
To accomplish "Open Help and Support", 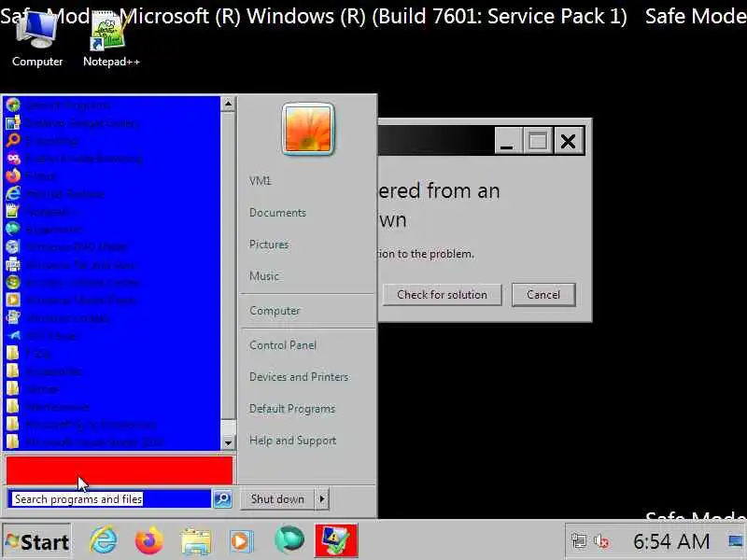I will pos(292,441).
